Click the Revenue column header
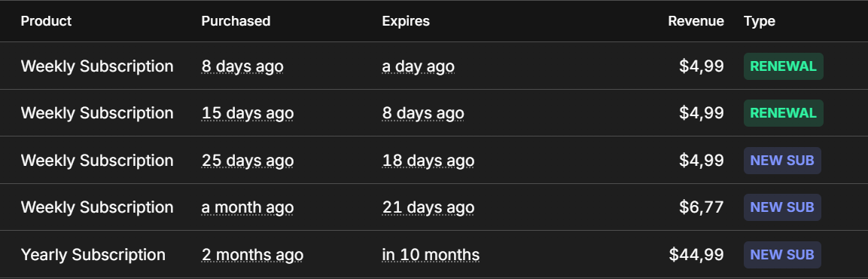The height and width of the screenshot is (279, 868). click(696, 21)
